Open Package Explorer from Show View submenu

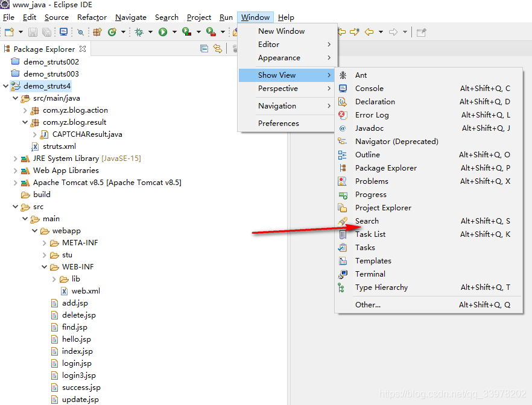point(428,168)
